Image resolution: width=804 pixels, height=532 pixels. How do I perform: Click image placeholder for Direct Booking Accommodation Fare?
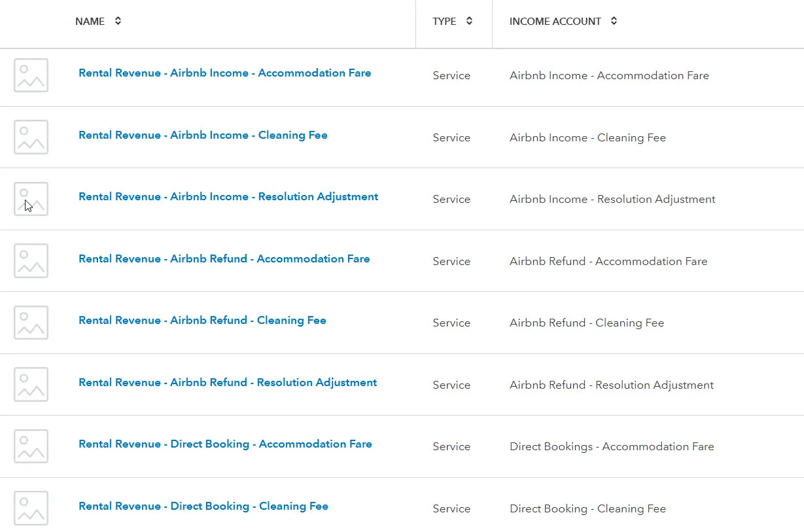coord(31,446)
